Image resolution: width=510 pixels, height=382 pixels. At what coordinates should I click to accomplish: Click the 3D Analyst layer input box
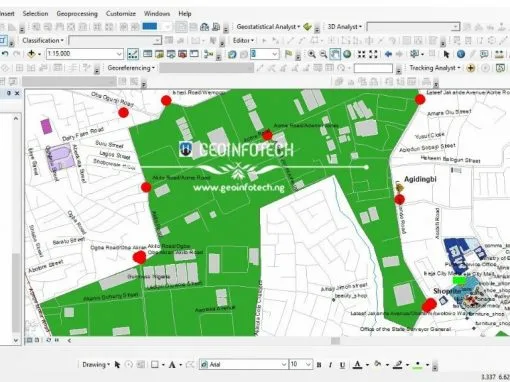[x=413, y=27]
